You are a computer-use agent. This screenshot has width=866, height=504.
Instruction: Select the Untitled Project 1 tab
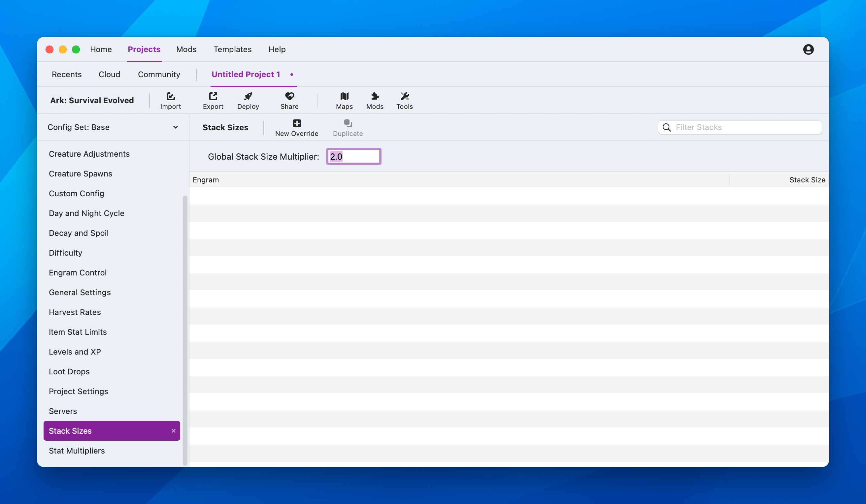[x=246, y=75]
